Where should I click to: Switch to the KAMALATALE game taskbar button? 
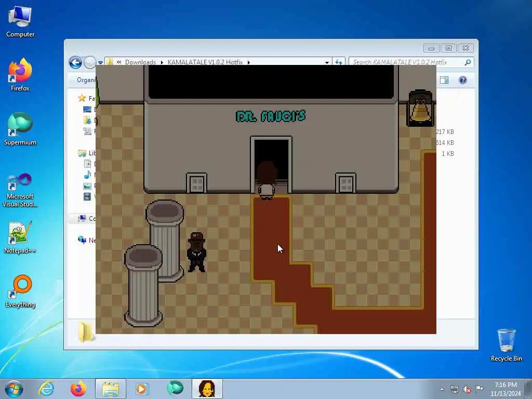coord(207,389)
